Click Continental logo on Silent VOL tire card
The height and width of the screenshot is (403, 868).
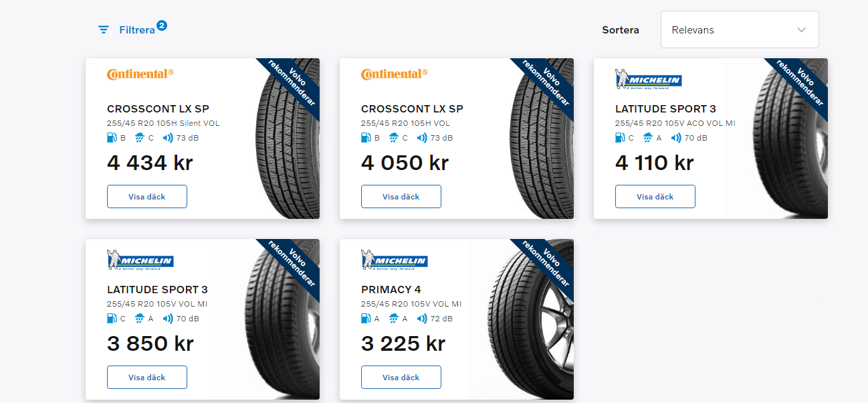pyautogui.click(x=140, y=74)
